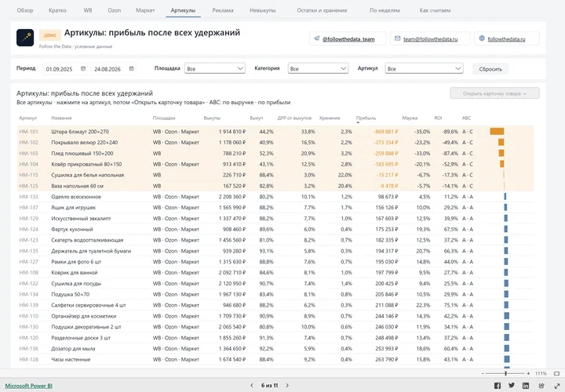This screenshot has height=392, width=565.
Task: Open the Ozon tab
Action: 115,10
